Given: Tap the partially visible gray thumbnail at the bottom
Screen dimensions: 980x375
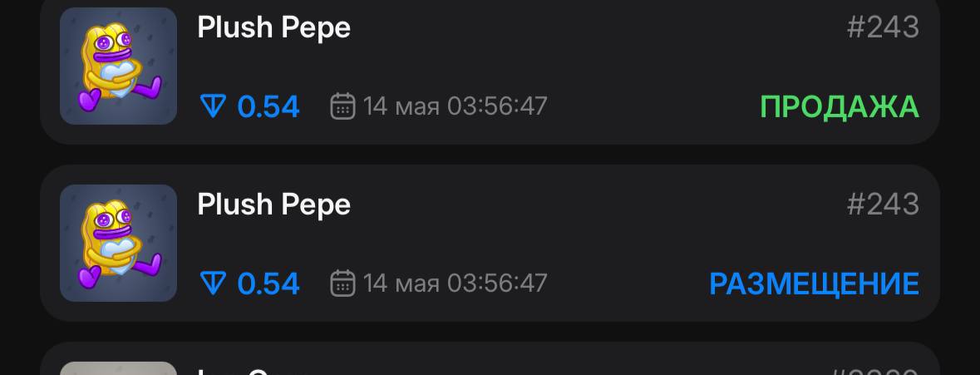Looking at the screenshot, I should 118,368.
